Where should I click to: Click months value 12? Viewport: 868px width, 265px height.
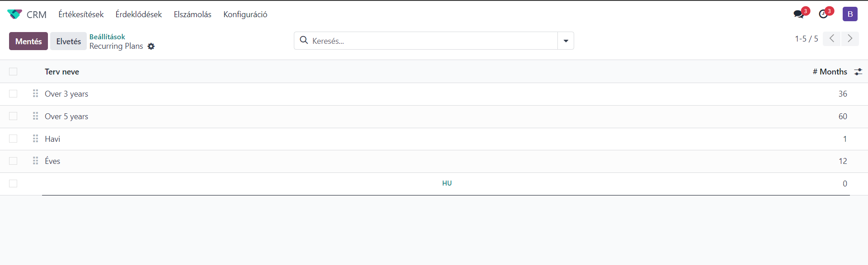click(x=843, y=161)
